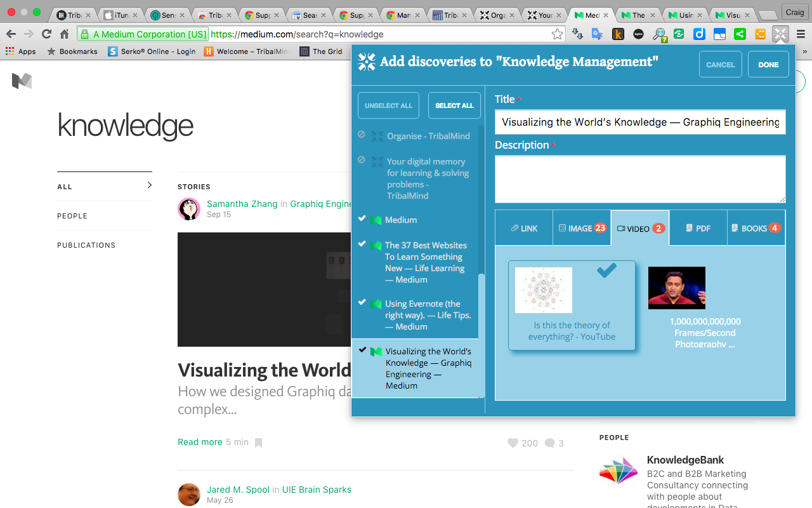Click the orange share-nodes extension icon
The image size is (812, 508).
(760, 34)
